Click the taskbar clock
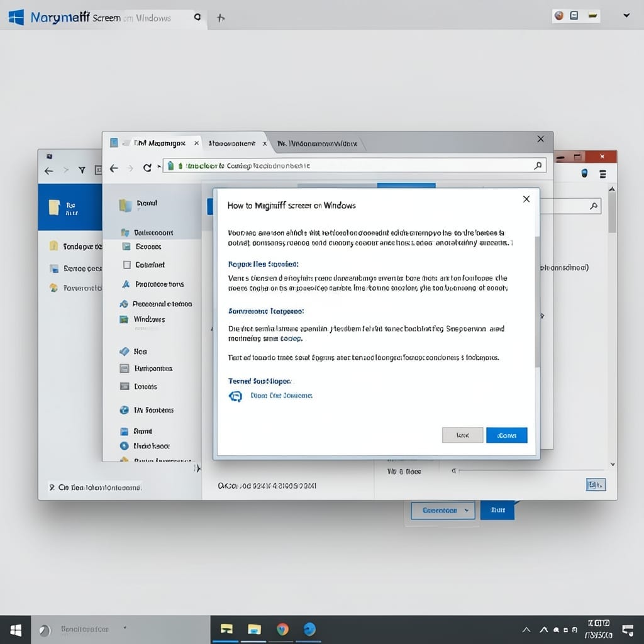The image size is (644, 644). tap(599, 629)
